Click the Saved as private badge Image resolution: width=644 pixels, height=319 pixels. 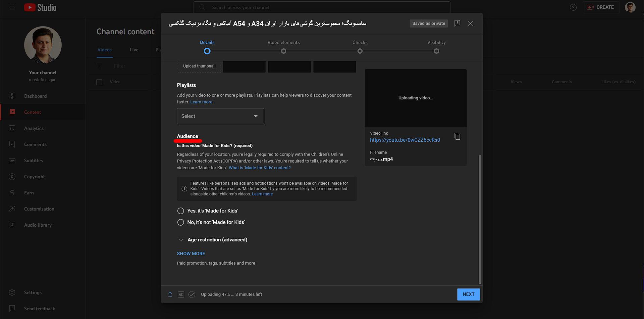coord(429,24)
